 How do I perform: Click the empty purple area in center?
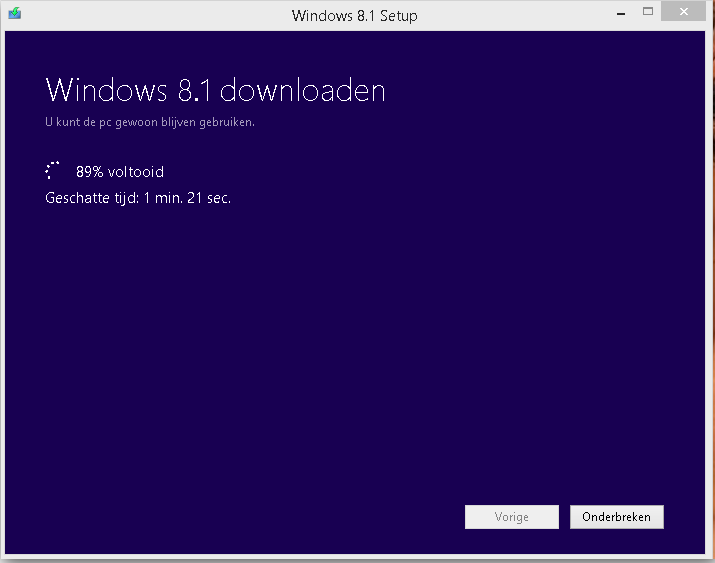[357, 330]
